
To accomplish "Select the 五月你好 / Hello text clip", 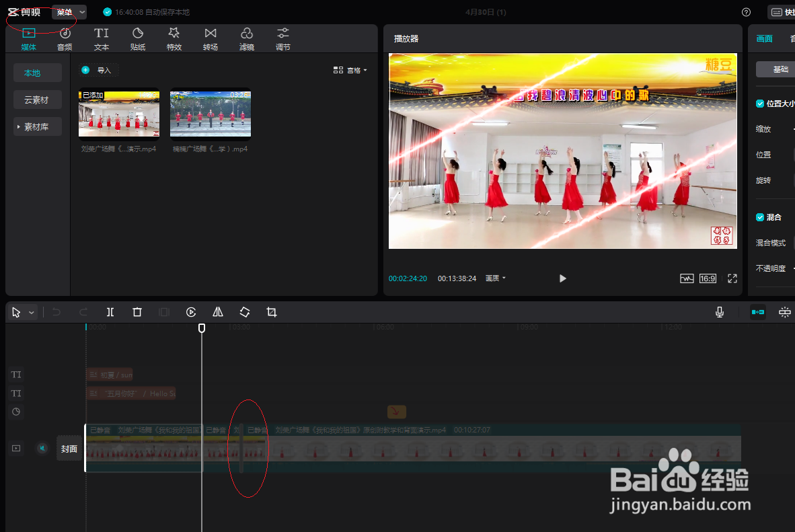I will point(131,393).
